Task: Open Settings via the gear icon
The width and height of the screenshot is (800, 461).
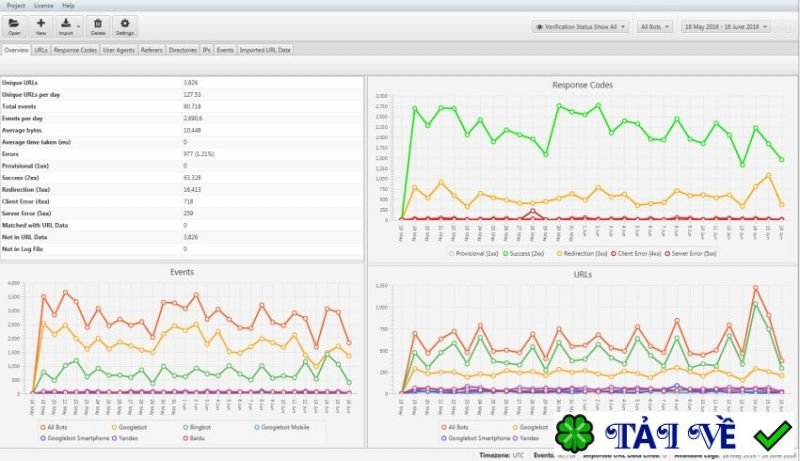Action: tap(124, 23)
